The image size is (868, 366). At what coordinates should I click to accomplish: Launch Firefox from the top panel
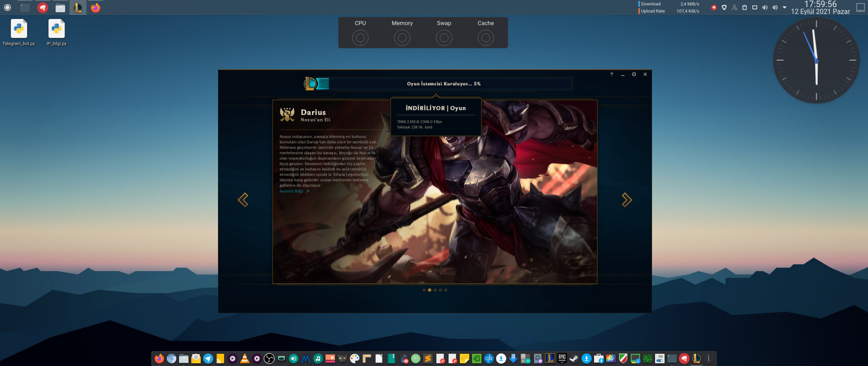(x=95, y=8)
